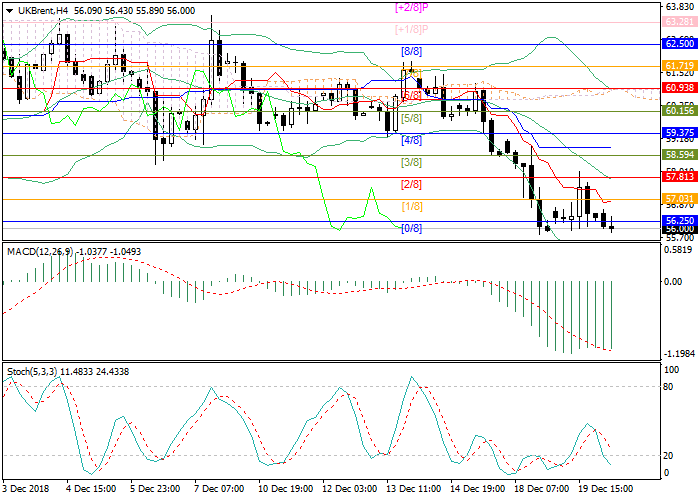Click the 3 Dec 2018 date label
Image resolution: width=700 pixels, height=500 pixels.
click(28, 490)
